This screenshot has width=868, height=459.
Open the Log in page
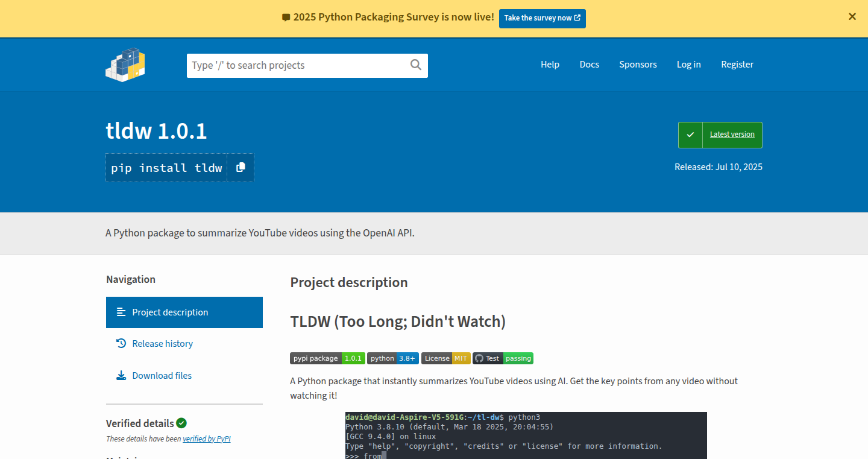pos(688,65)
